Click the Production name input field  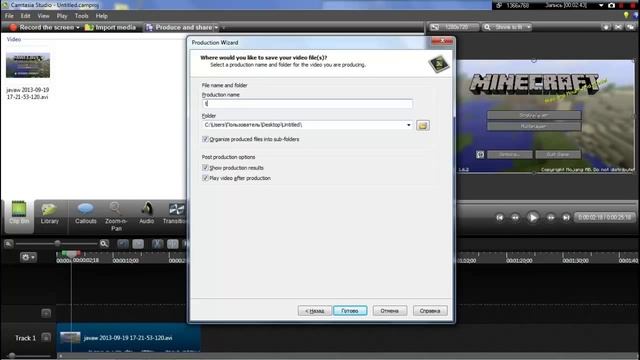(307, 104)
